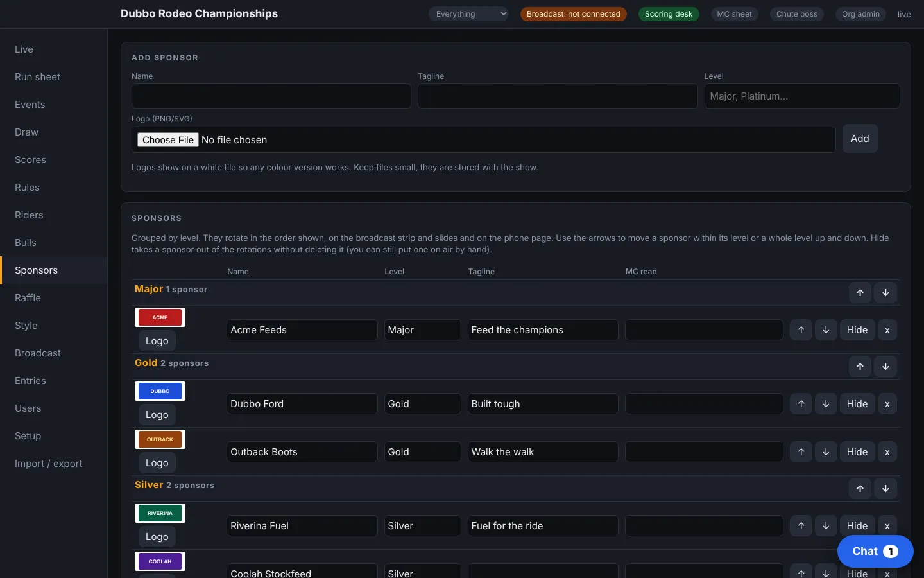Viewport: 924px width, 578px height.
Task: Click the Acme Feeds logo thumbnail
Action: [160, 317]
